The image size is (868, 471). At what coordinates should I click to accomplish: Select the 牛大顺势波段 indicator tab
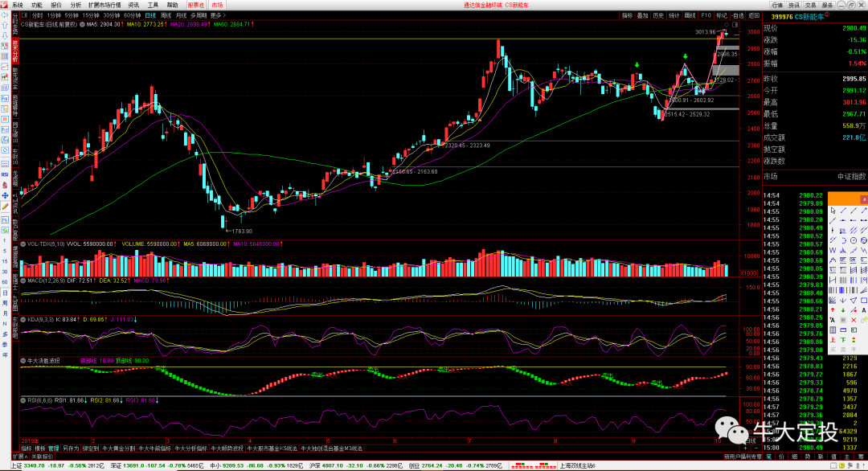point(227,448)
